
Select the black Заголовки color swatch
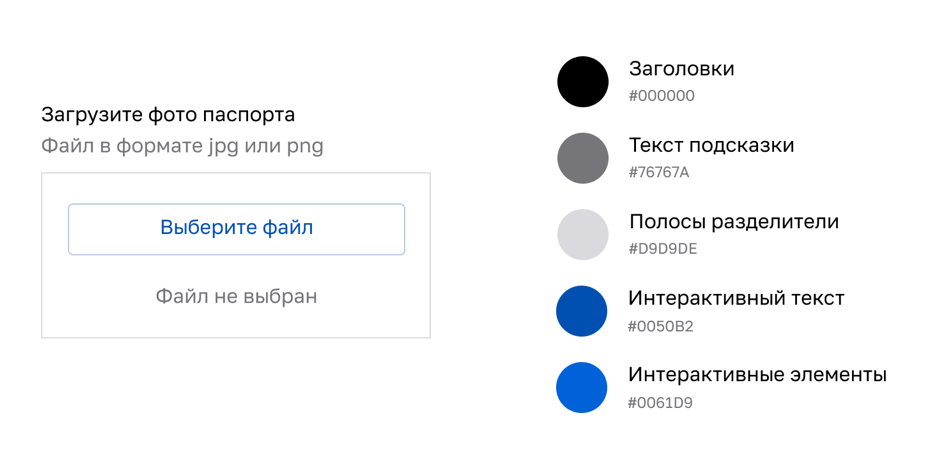pyautogui.click(x=583, y=82)
